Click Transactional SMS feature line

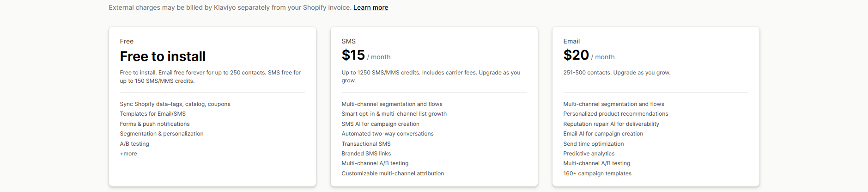(366, 144)
